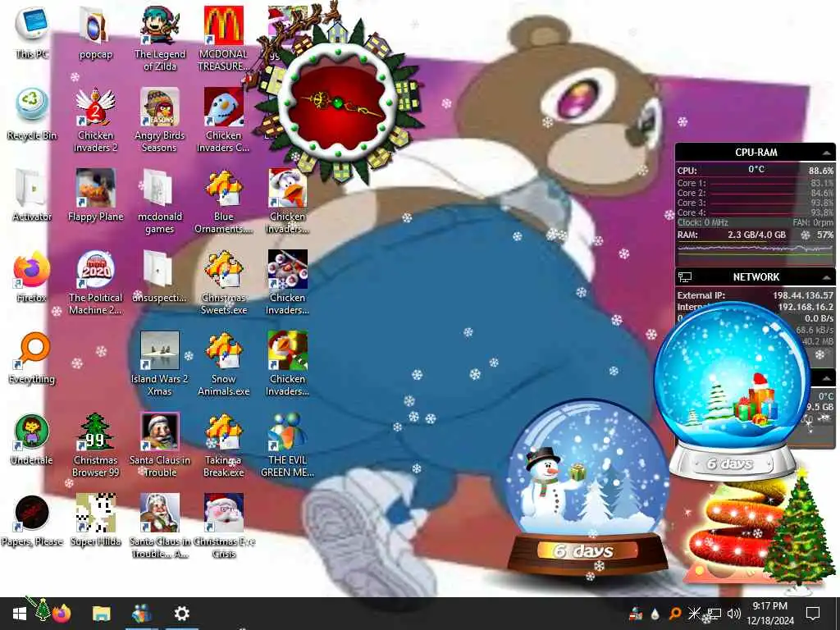Open the Windows Start menu
This screenshot has width=840, height=630.
click(20, 614)
